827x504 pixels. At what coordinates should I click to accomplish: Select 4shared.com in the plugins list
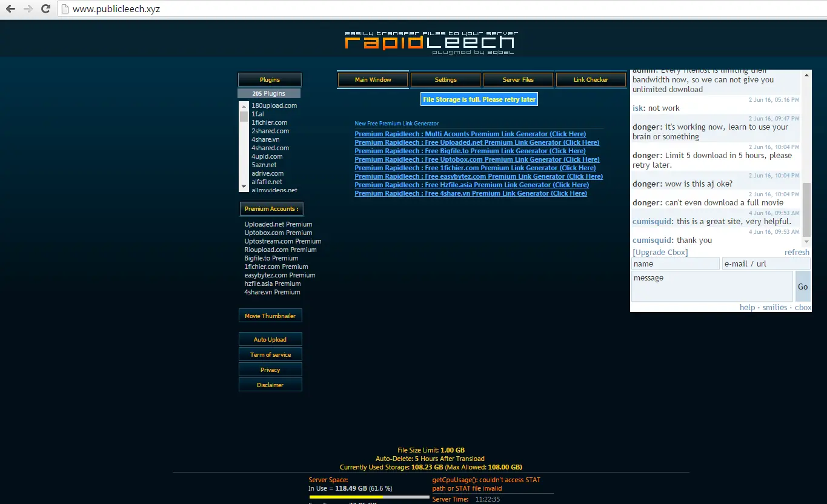coord(270,148)
